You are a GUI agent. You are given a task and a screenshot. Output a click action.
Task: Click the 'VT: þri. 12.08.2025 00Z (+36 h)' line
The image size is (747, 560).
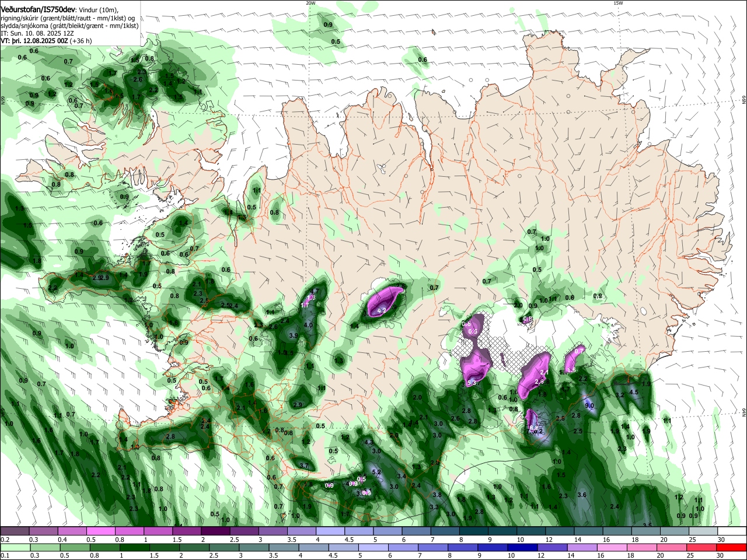[46, 41]
